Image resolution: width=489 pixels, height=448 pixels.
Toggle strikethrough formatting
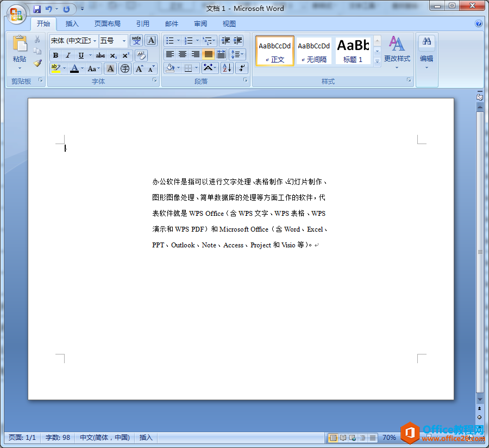click(x=100, y=55)
